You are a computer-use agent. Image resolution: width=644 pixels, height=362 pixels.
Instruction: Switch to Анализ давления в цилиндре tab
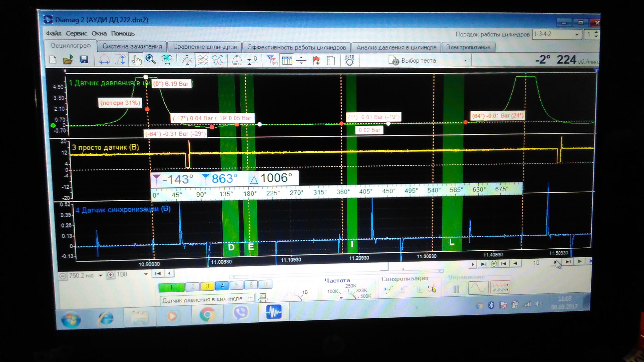pos(396,47)
